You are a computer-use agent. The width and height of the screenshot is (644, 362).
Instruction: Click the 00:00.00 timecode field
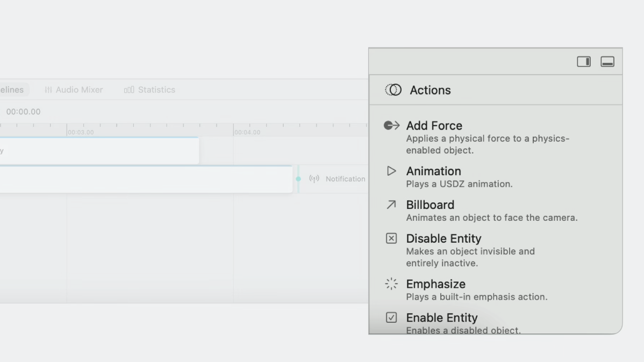(23, 112)
